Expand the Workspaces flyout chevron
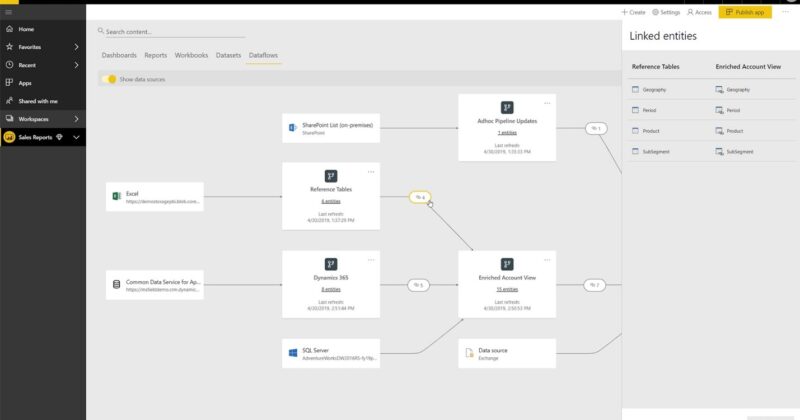This screenshot has height=420, width=800. click(x=77, y=119)
